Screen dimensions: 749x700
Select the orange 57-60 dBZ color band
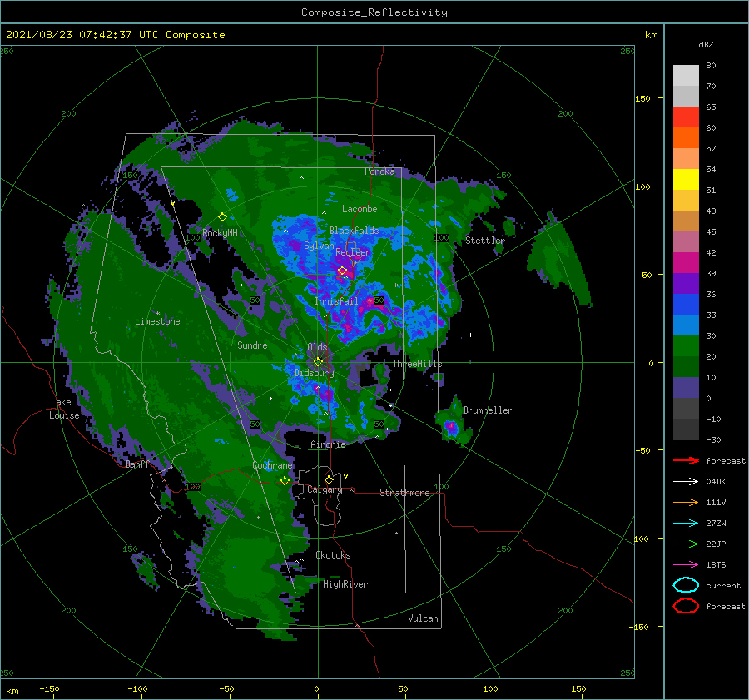pyautogui.click(x=686, y=138)
